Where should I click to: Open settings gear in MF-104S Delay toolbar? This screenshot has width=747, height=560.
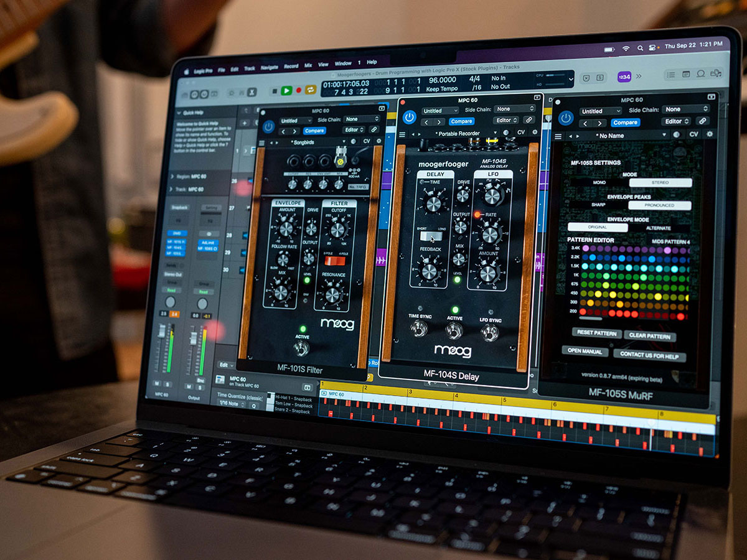(x=533, y=132)
